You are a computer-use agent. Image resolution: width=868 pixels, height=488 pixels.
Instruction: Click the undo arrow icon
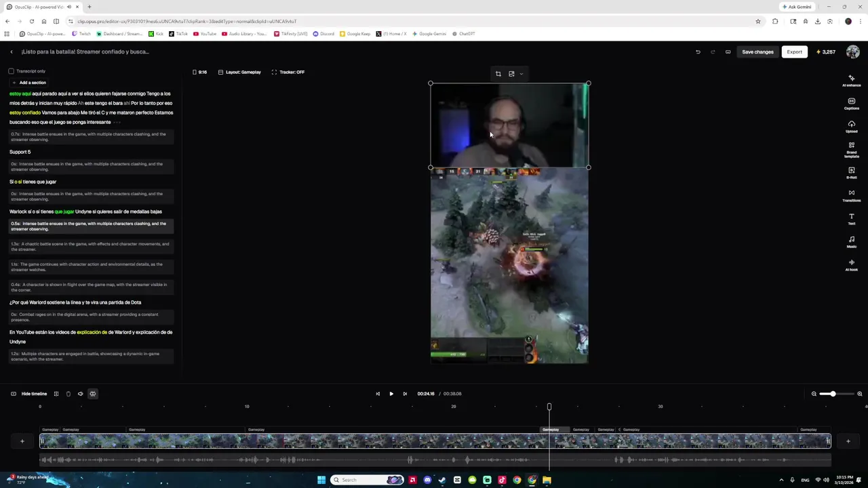698,52
